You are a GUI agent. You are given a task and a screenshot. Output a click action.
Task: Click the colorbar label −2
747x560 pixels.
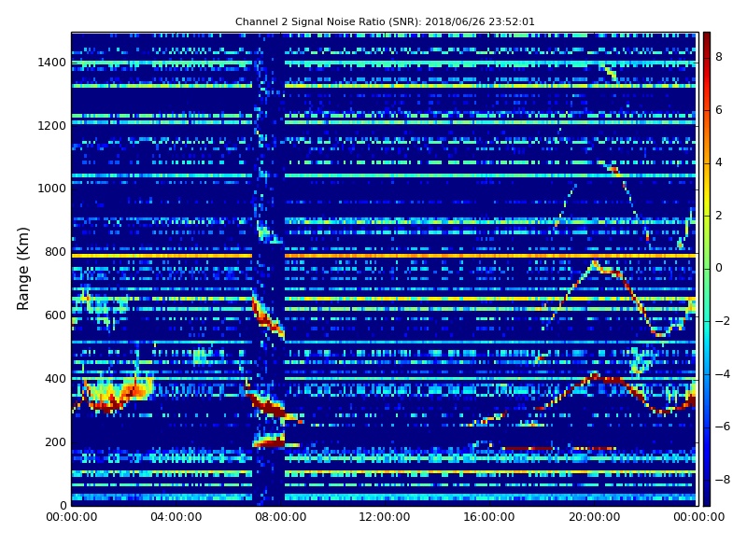[723, 321]
